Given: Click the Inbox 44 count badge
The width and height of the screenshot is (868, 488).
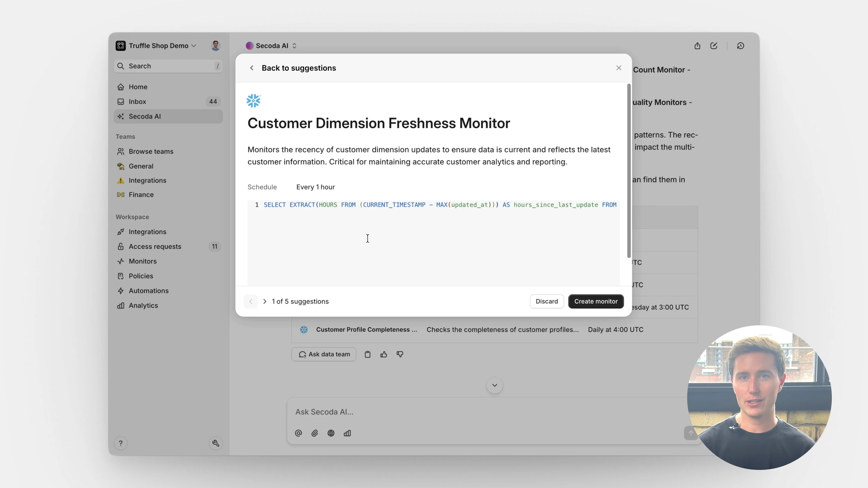Looking at the screenshot, I should [213, 101].
